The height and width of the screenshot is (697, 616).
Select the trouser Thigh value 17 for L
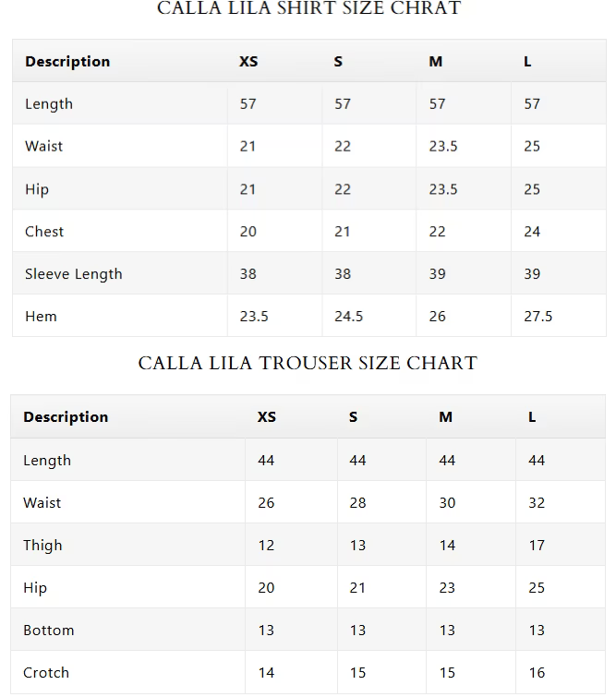coord(537,545)
